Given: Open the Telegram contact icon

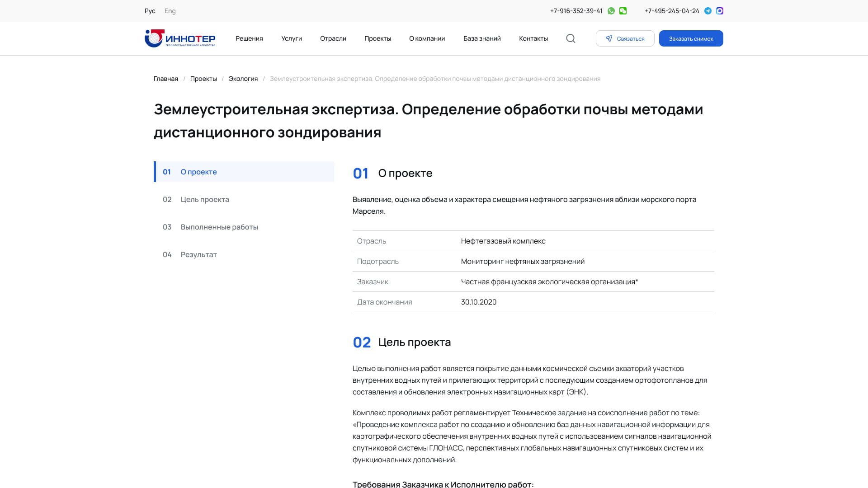Looking at the screenshot, I should 708,11.
